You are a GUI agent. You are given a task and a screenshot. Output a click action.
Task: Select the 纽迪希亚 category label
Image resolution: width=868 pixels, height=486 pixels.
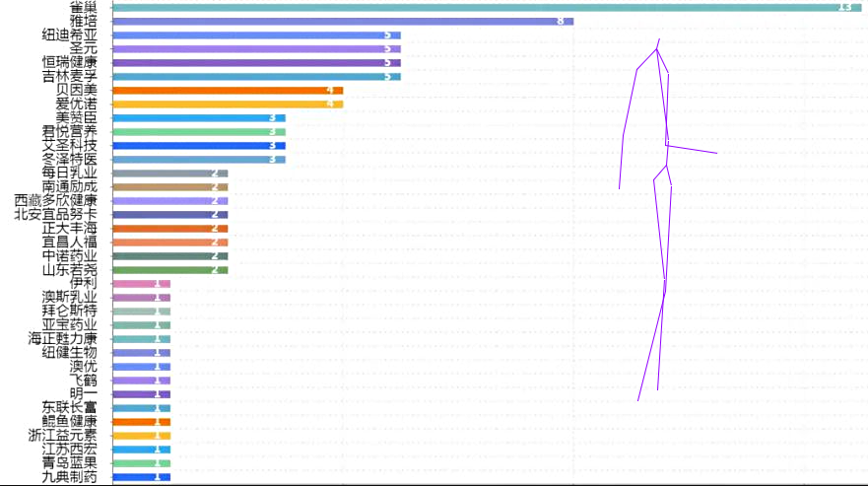click(x=70, y=35)
